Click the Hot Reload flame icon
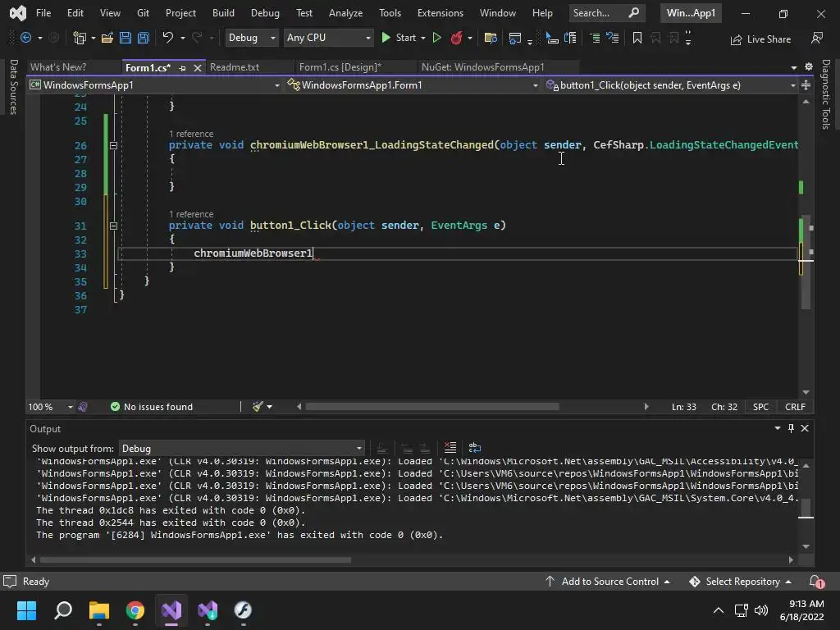The width and height of the screenshot is (840, 630). tap(457, 38)
